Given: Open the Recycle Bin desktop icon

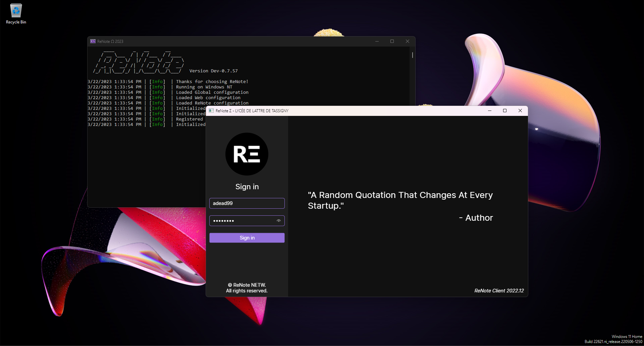Looking at the screenshot, I should coord(16,14).
